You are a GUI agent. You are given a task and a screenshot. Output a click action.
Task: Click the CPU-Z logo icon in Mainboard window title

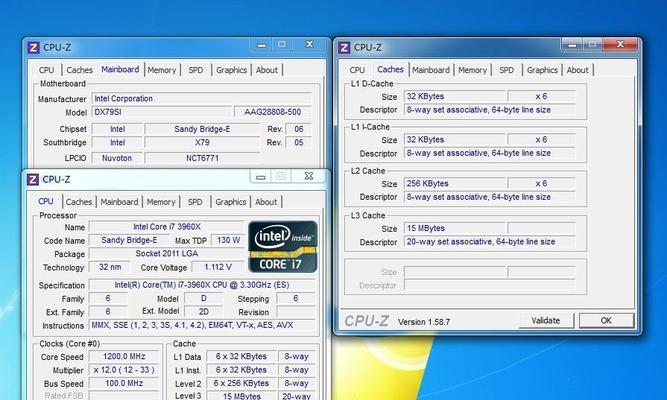tap(33, 47)
